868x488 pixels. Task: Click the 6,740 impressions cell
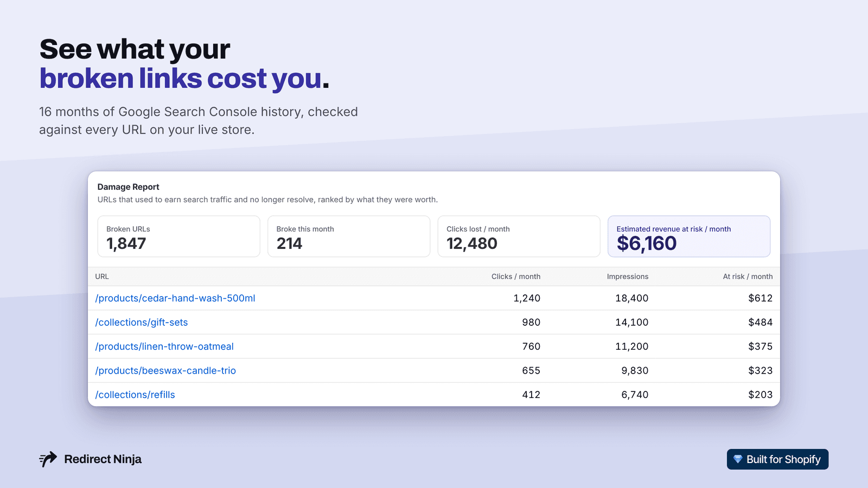pos(635,395)
